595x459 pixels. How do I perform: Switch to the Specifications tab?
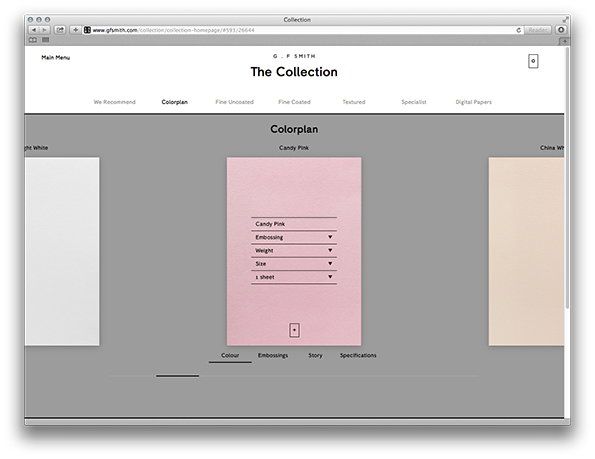pyautogui.click(x=358, y=355)
